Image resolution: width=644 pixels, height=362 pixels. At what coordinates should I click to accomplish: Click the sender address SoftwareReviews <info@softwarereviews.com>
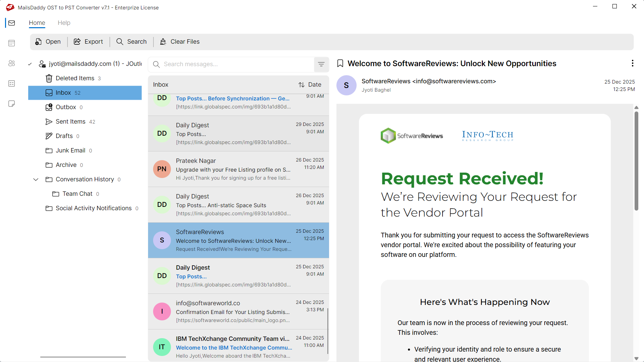429,81
